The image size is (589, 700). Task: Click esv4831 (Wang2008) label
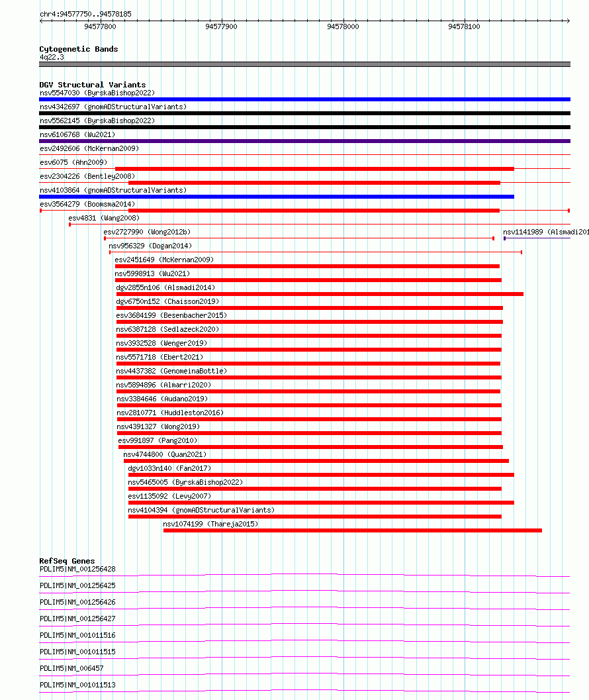tap(104, 218)
